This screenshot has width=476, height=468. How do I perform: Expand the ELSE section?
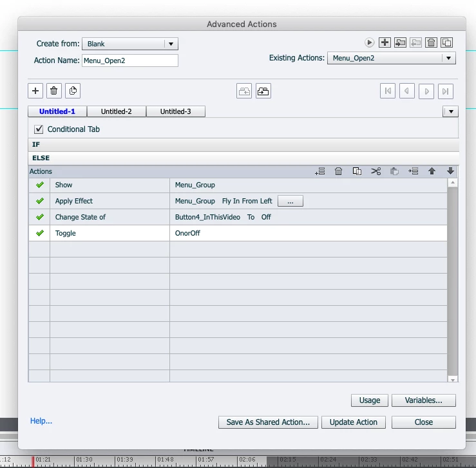(243, 158)
